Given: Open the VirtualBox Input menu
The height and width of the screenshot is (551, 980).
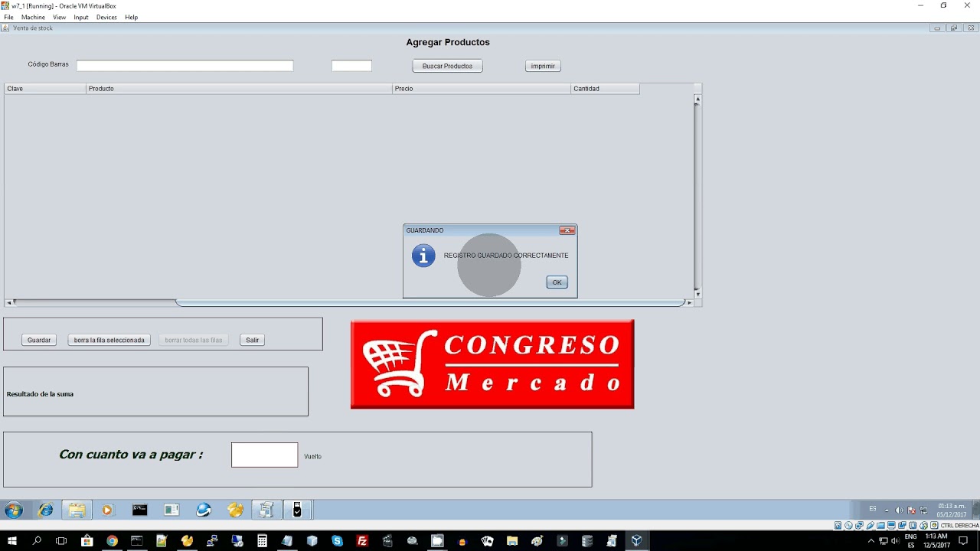Looking at the screenshot, I should pyautogui.click(x=81, y=17).
